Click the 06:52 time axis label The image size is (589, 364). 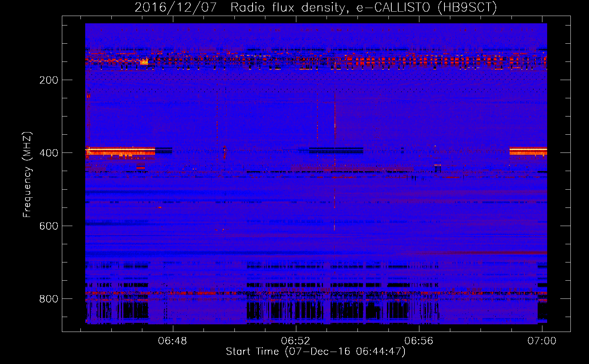pos(296,341)
